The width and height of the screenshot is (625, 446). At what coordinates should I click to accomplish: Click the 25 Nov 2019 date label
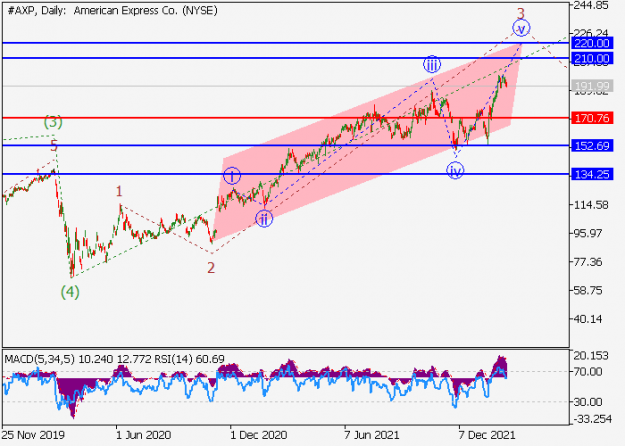pos(31,435)
